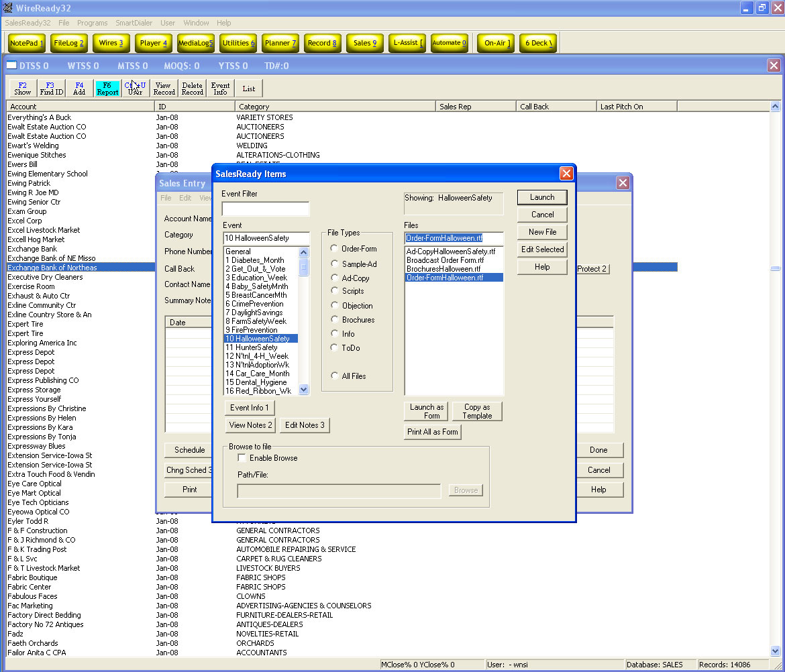
Task: Open the 6 Deck module button
Action: (x=538, y=43)
